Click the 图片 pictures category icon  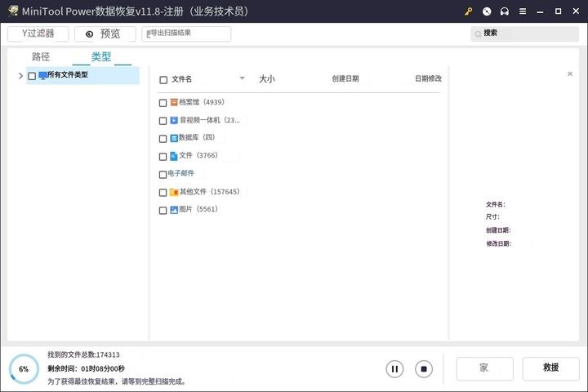click(x=174, y=210)
